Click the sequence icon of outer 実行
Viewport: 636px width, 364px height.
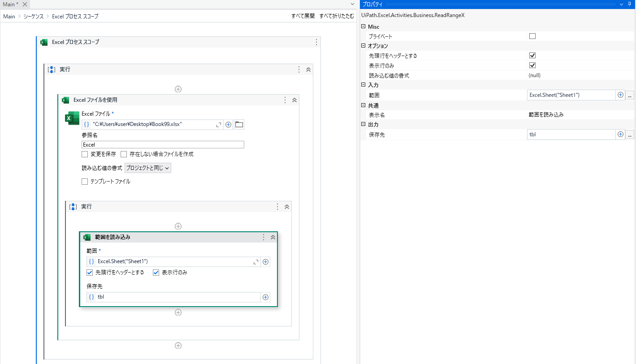(52, 69)
